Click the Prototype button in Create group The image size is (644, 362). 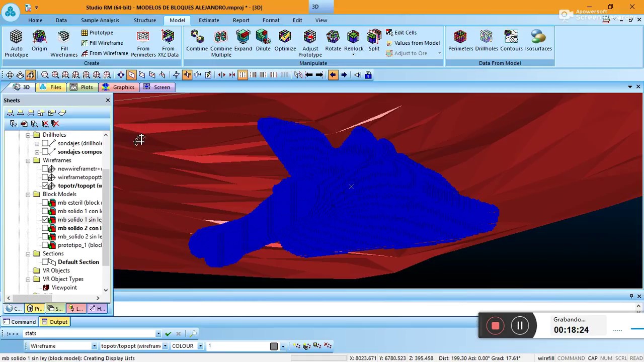pyautogui.click(x=97, y=32)
